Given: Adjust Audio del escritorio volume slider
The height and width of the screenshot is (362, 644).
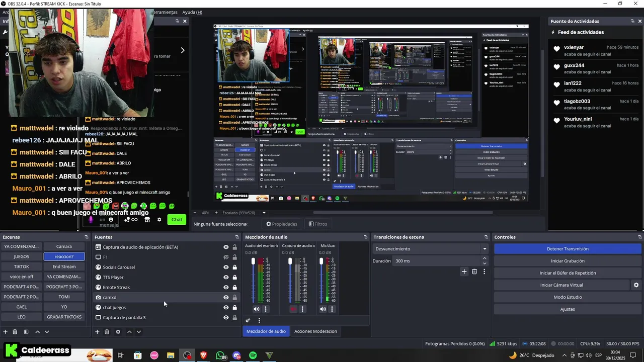Looking at the screenshot, I should 253,261.
